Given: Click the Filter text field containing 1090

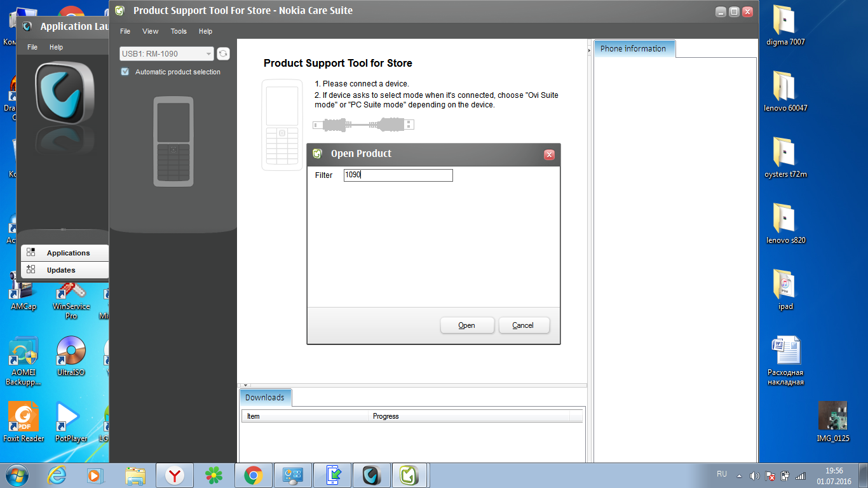Looking at the screenshot, I should click(x=398, y=175).
